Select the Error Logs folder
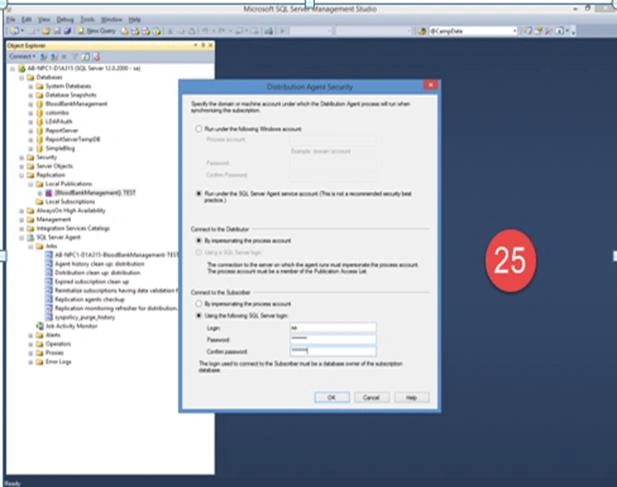The image size is (617, 487). pos(58,362)
